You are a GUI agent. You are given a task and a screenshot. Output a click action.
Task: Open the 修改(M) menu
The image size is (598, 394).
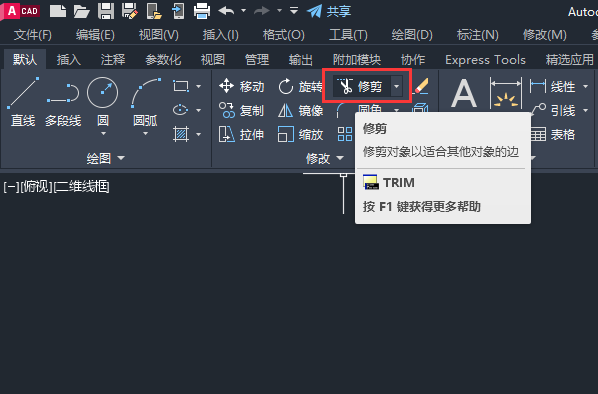click(x=545, y=35)
